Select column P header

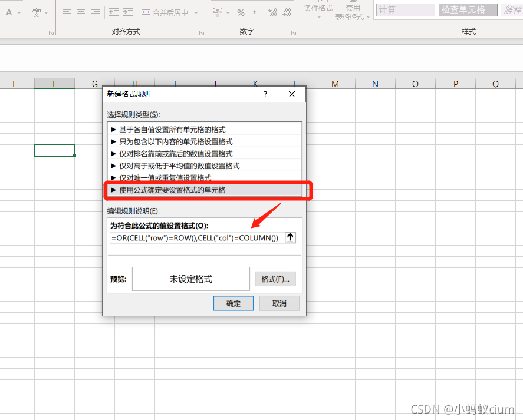tap(456, 84)
